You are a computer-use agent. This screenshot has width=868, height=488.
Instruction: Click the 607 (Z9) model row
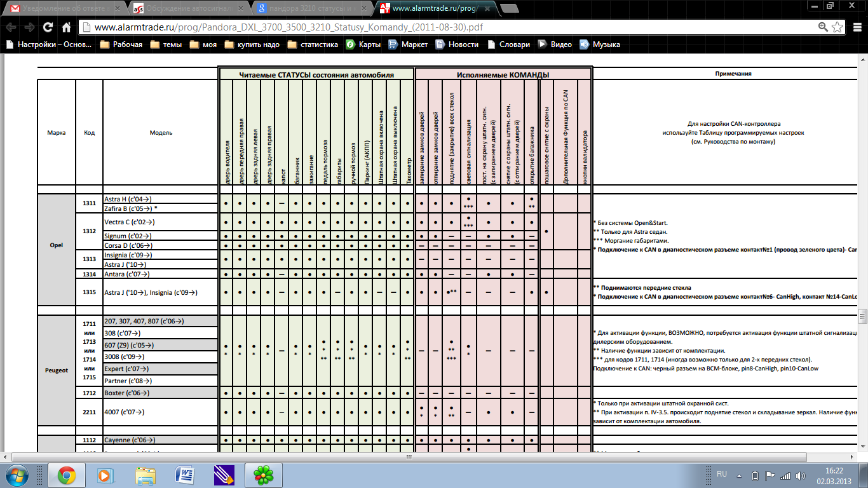tap(160, 345)
